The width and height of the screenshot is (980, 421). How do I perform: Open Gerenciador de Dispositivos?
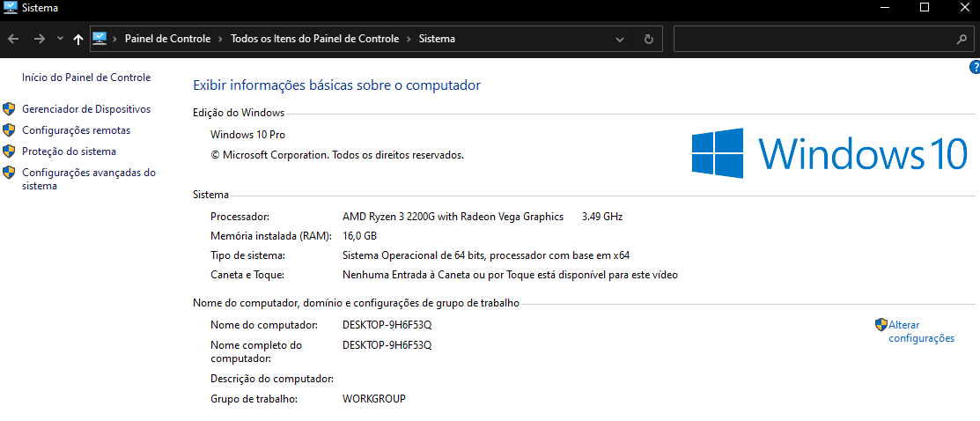tap(86, 109)
